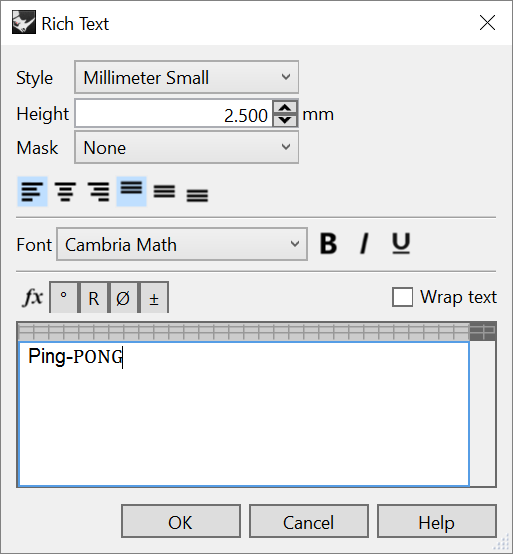Insert the radius R symbol
The height and width of the screenshot is (554, 513).
(94, 297)
